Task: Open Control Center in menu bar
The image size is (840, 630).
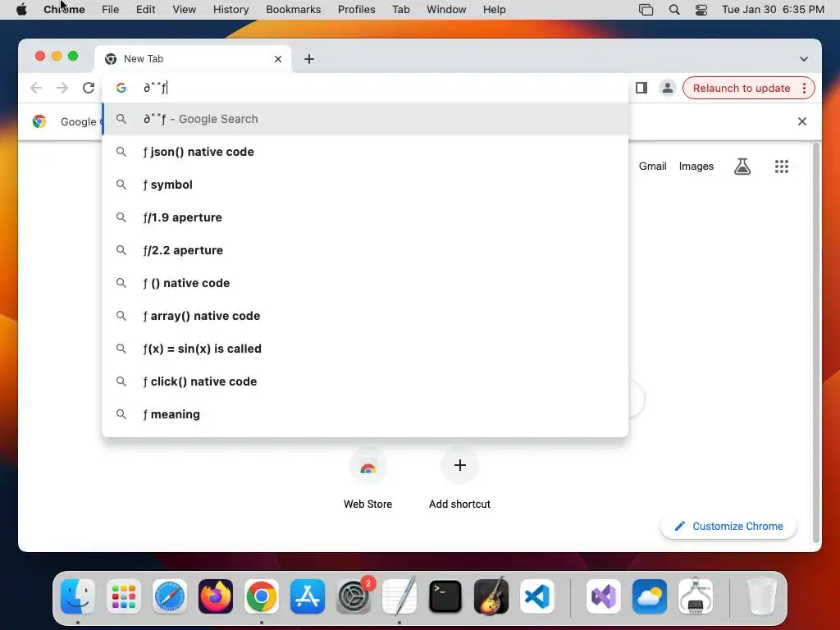Action: point(701,10)
